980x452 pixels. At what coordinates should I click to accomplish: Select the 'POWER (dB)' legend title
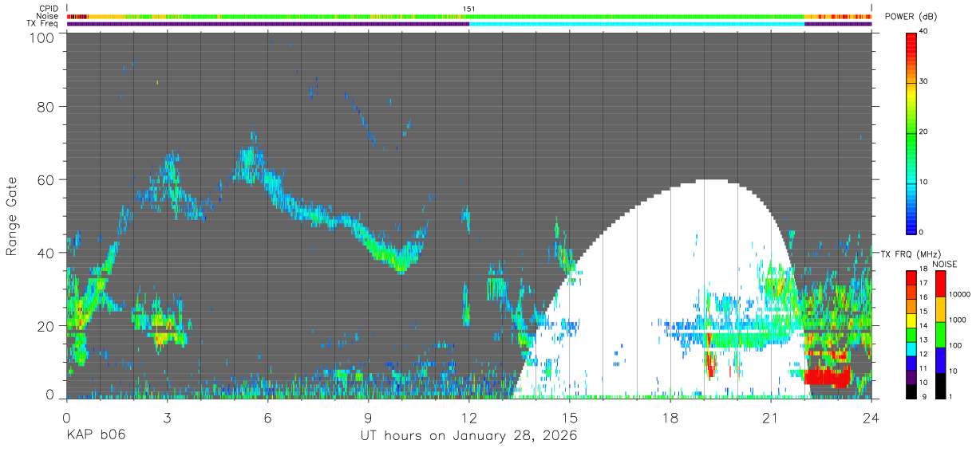click(911, 17)
